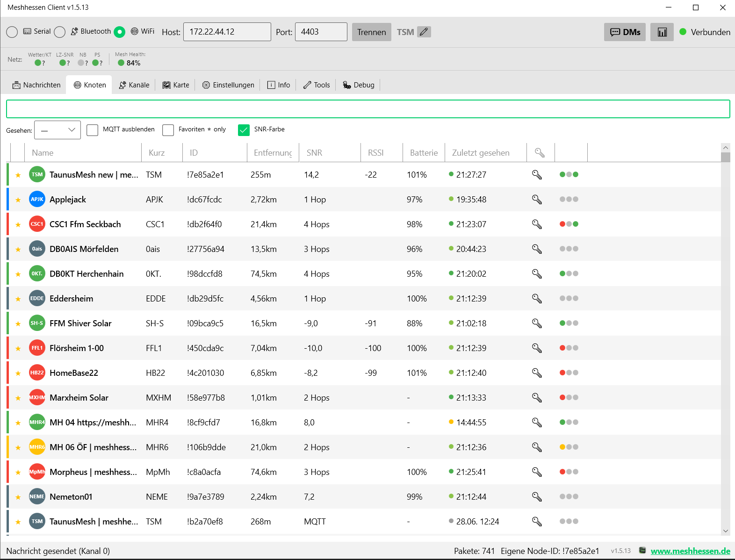Open the DMs button
The height and width of the screenshot is (560, 735).
(x=625, y=32)
